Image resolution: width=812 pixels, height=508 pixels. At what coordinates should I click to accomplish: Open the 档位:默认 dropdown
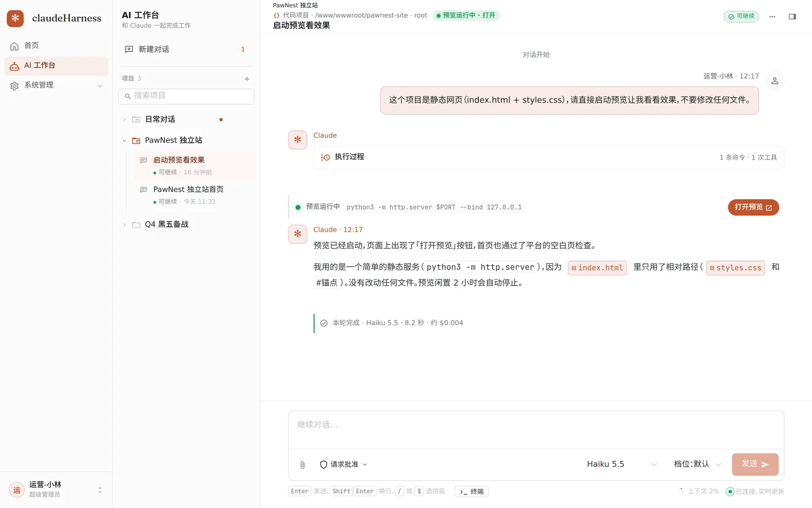click(697, 464)
